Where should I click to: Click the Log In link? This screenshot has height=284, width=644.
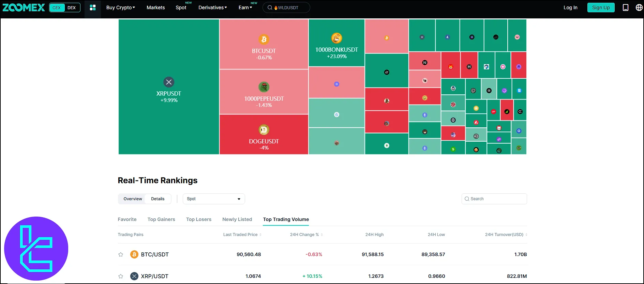coord(570,7)
